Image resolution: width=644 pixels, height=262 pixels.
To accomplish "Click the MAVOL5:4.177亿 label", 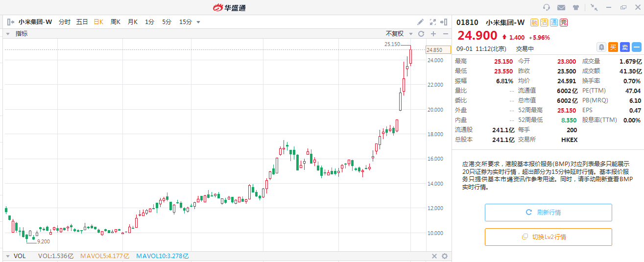I will (105, 256).
